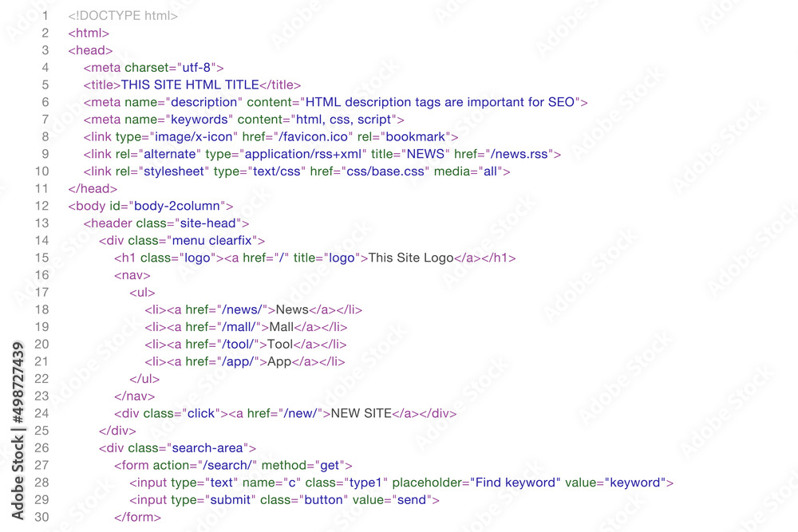Click line number 1 in the gutter
Screen dimensions: 798x532
click(x=45, y=16)
